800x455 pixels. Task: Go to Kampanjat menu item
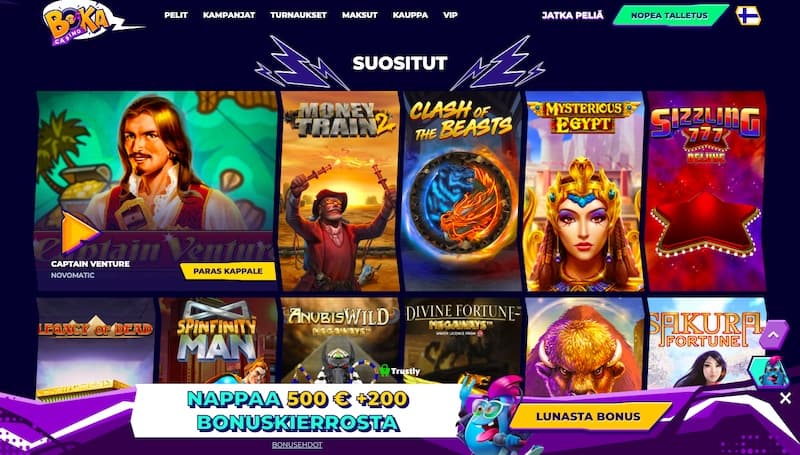229,15
